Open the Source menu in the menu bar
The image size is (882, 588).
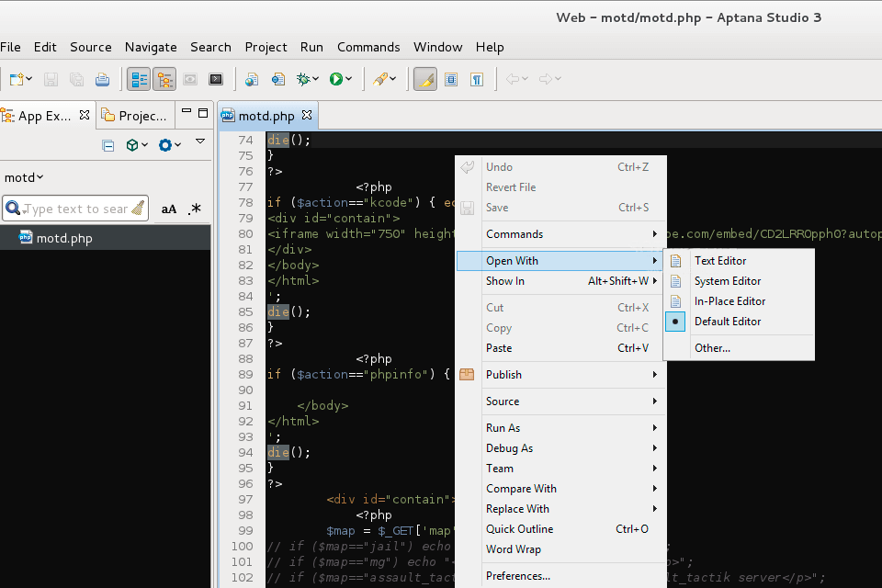point(91,47)
